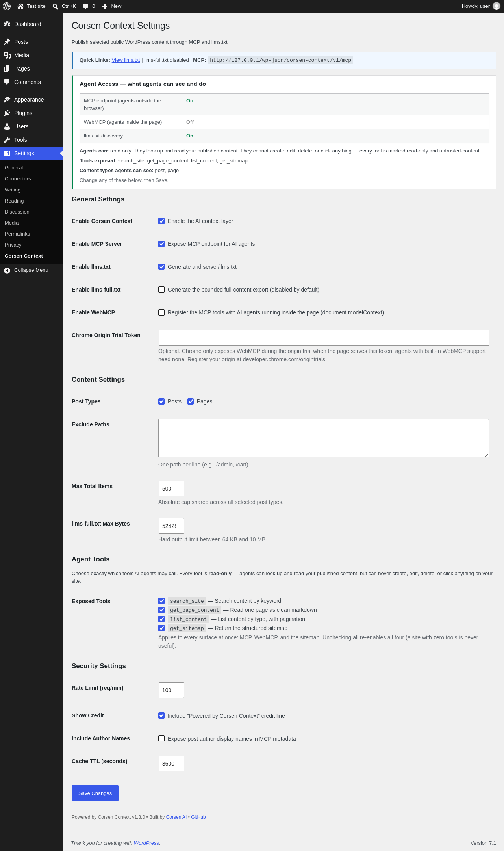
Task: Click the Posts pushpin icon
Action: 7,42
